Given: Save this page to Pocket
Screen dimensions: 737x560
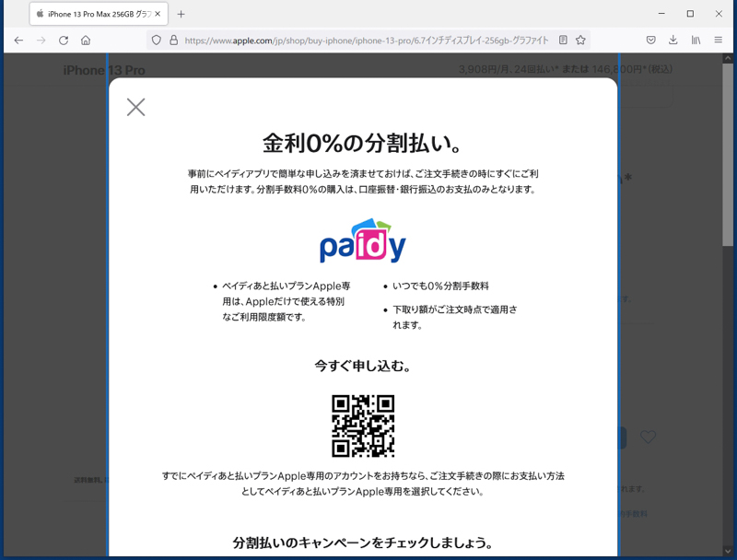Looking at the screenshot, I should pos(651,41).
